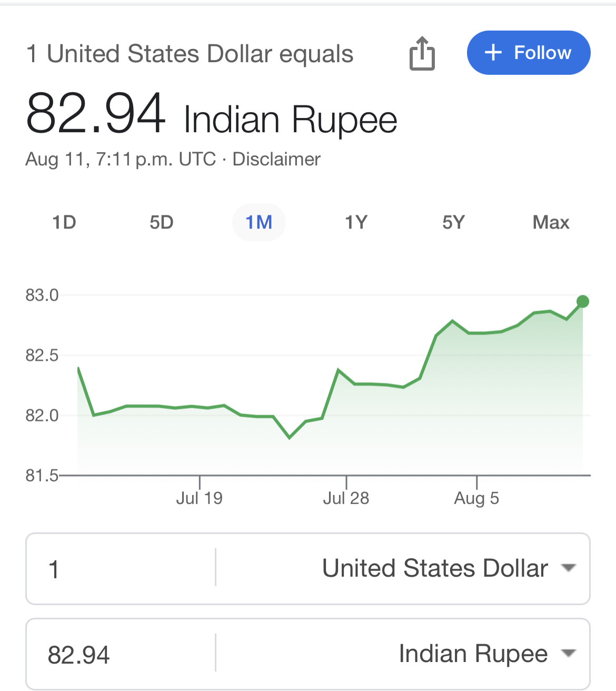Select the 5Y chart range
Viewport: 616px width, 691px height.
tap(454, 222)
